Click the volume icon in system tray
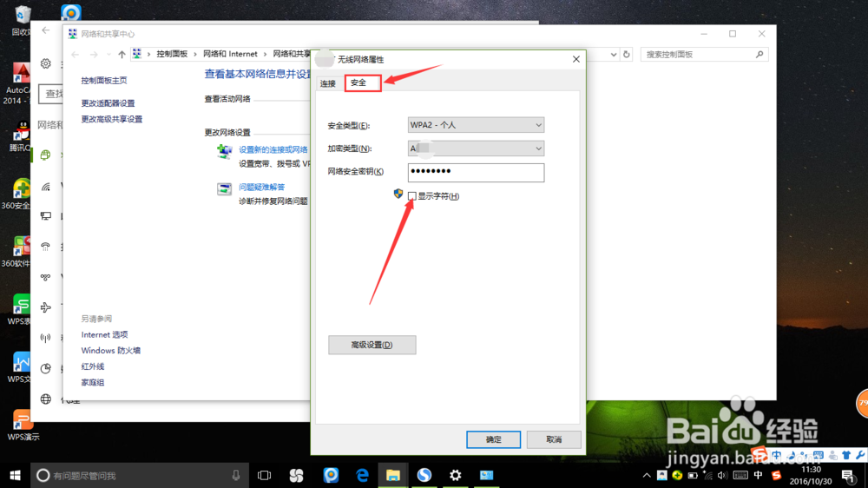This screenshot has width=868, height=488. coord(722,475)
